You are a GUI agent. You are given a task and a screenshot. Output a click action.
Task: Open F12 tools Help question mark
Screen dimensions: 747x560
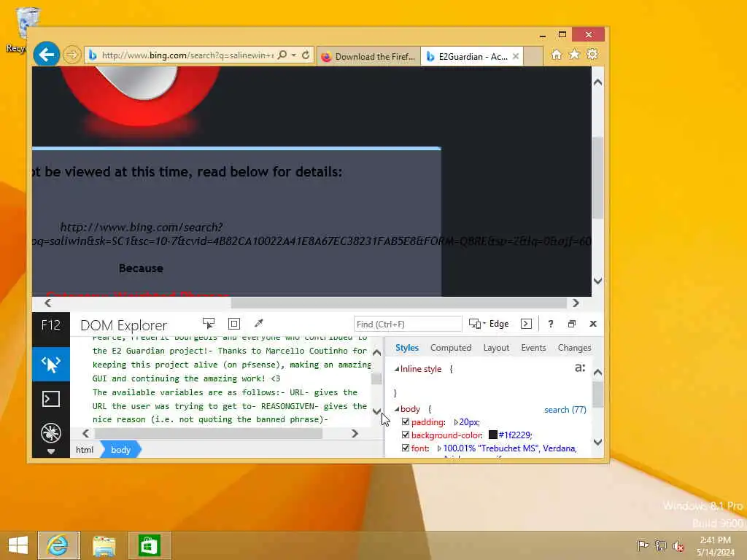[x=550, y=324]
